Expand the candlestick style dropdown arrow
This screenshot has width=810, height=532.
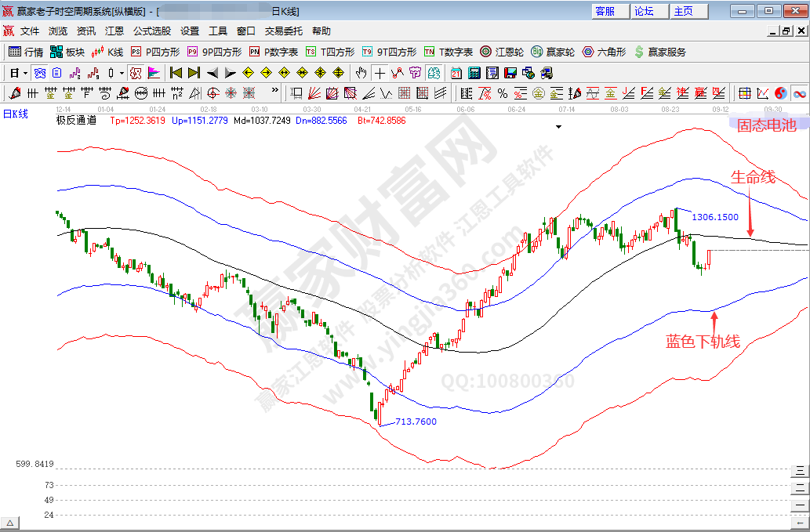[121, 73]
